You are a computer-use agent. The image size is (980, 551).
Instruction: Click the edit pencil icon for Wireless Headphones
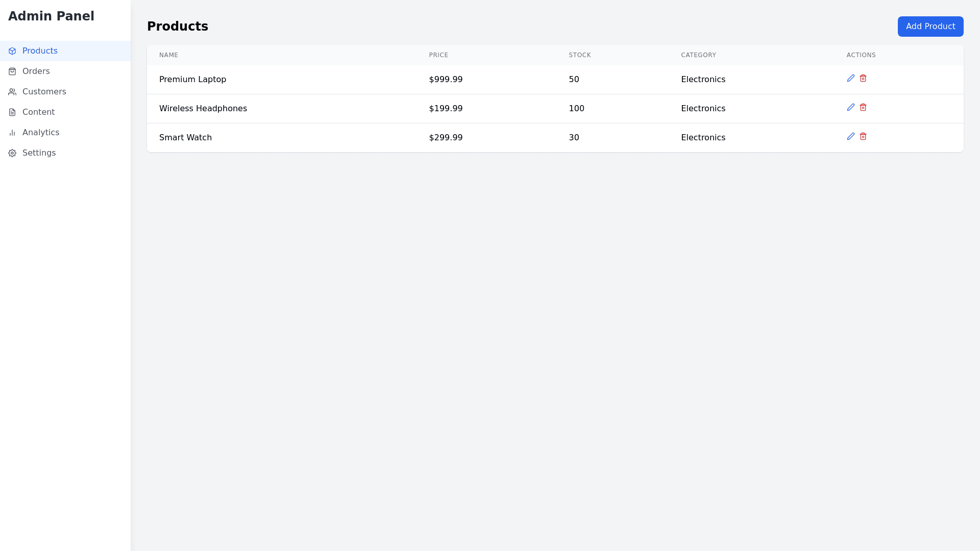click(851, 107)
